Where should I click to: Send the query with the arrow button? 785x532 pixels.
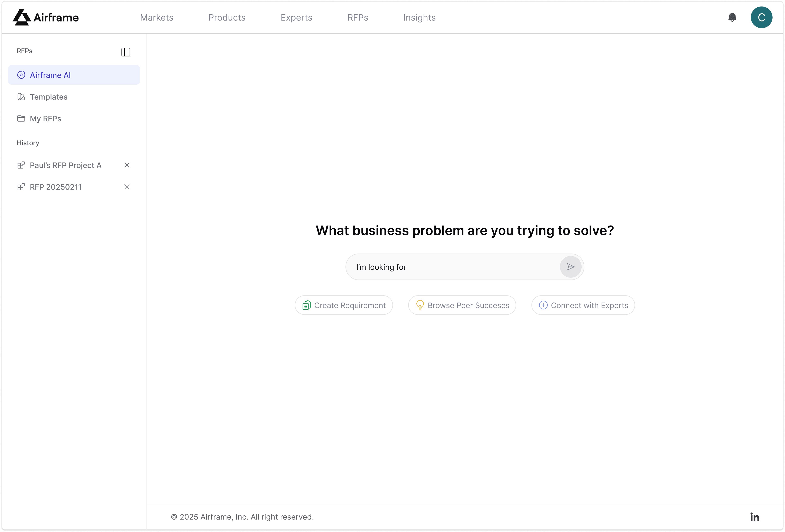coord(571,267)
